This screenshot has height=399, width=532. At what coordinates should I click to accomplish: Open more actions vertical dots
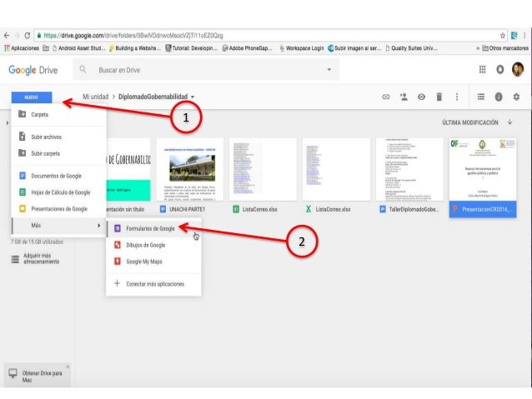coord(457,97)
